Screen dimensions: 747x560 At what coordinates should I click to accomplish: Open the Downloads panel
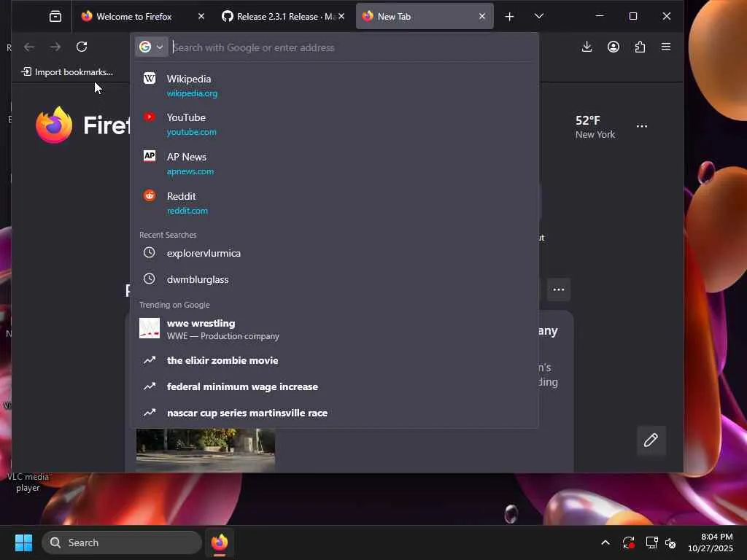click(587, 47)
